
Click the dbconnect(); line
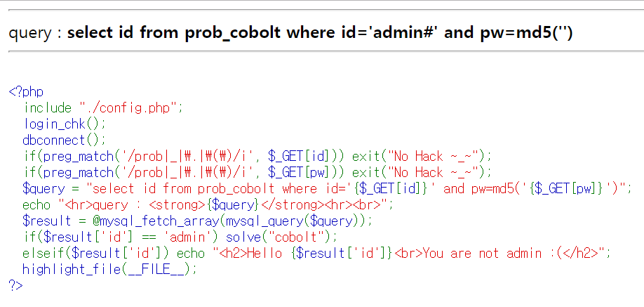pos(65,141)
